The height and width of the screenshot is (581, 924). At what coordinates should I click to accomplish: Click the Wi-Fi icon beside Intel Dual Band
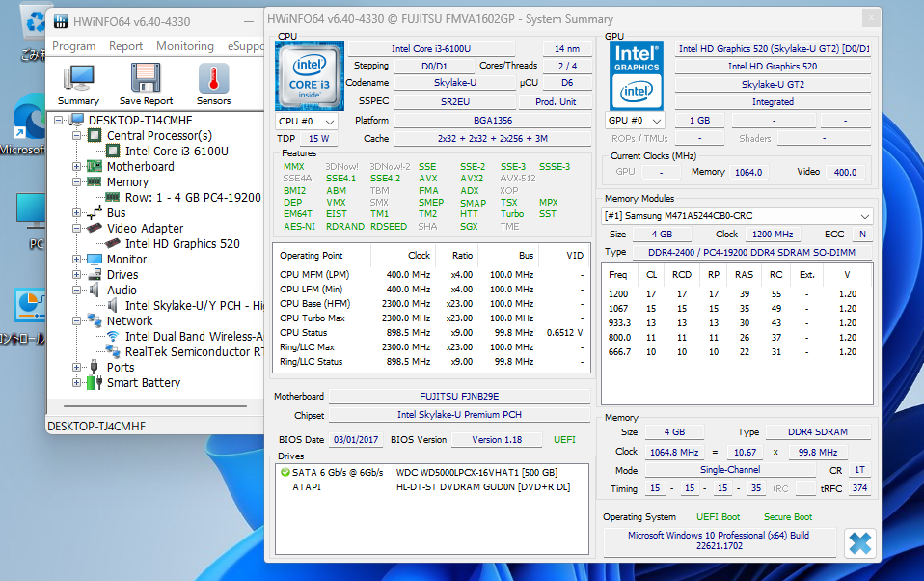(113, 336)
